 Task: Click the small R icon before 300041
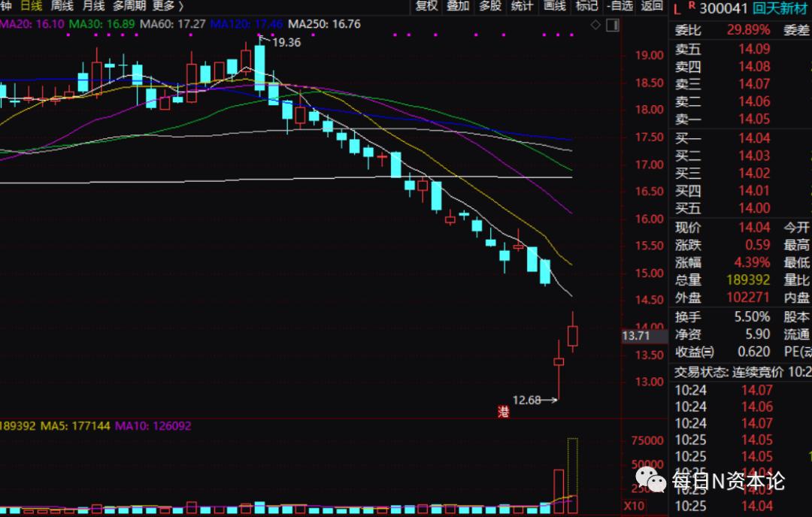pyautogui.click(x=692, y=6)
